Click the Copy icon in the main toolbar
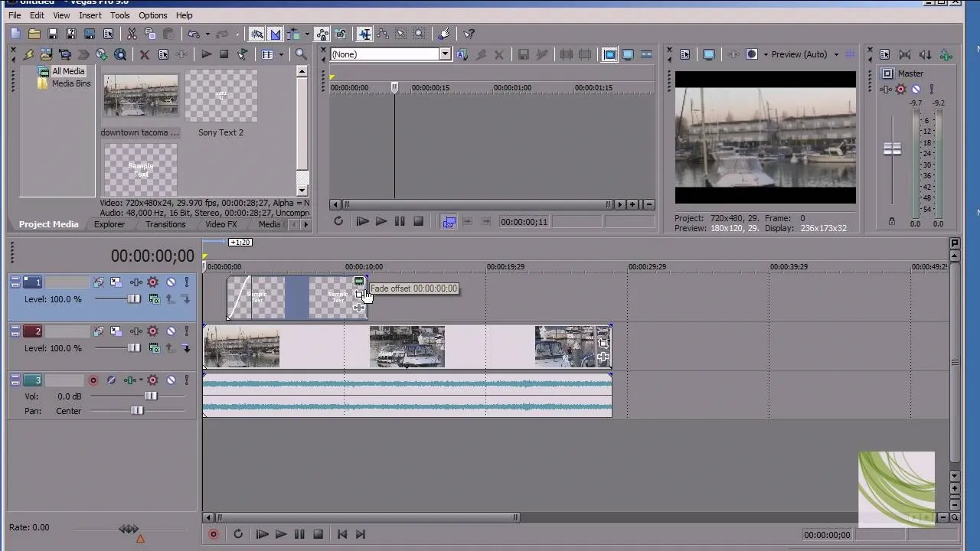Screen dimensions: 980x551 (x=150, y=34)
